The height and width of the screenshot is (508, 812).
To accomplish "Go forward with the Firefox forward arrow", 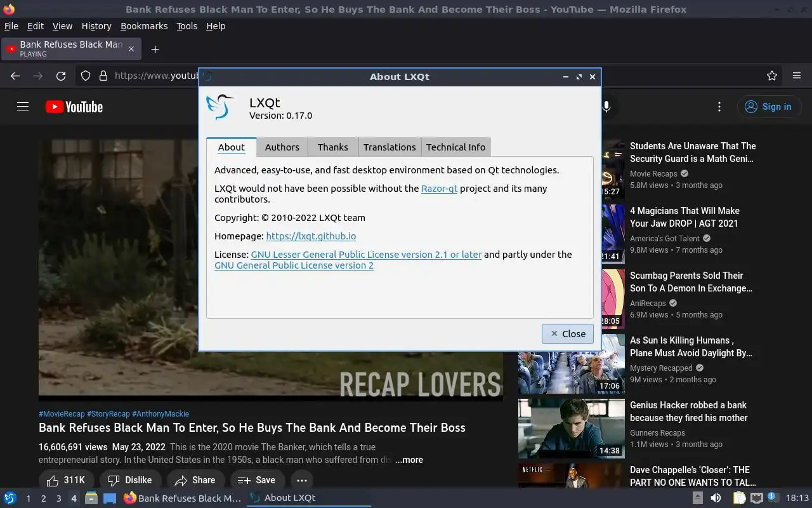I will 38,76.
